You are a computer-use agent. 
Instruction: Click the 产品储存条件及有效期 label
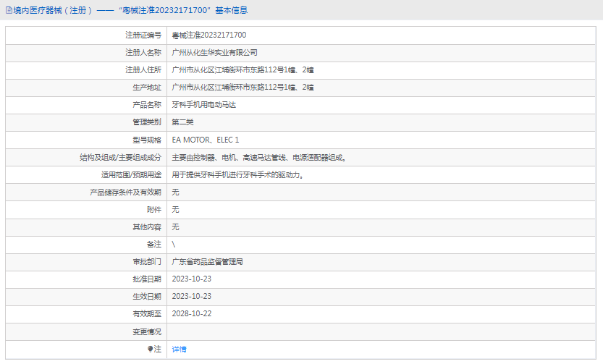click(x=125, y=192)
